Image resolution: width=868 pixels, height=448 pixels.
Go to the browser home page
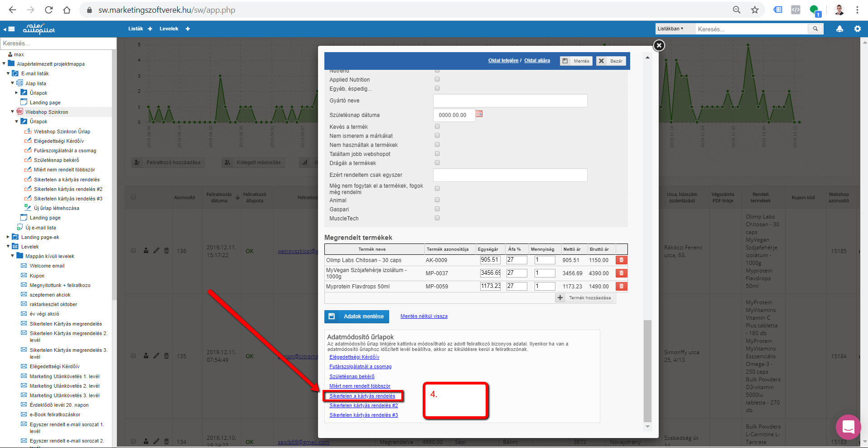pyautogui.click(x=67, y=10)
